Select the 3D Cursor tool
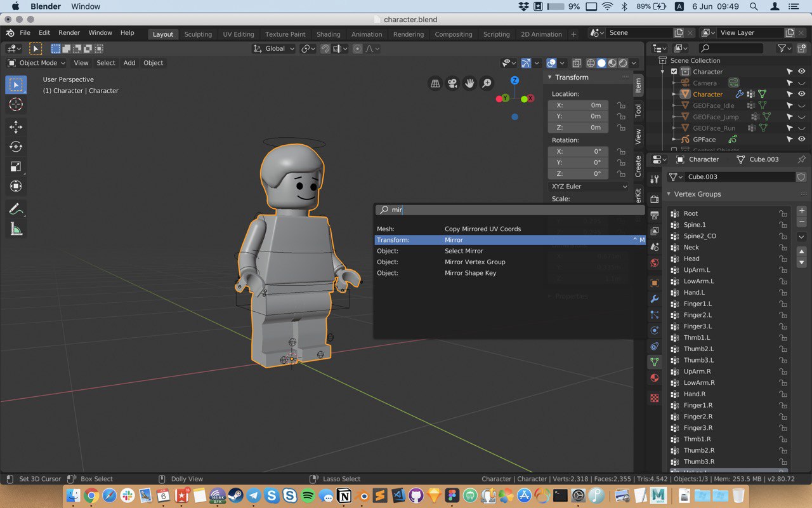Image resolution: width=812 pixels, height=508 pixels. click(x=16, y=105)
